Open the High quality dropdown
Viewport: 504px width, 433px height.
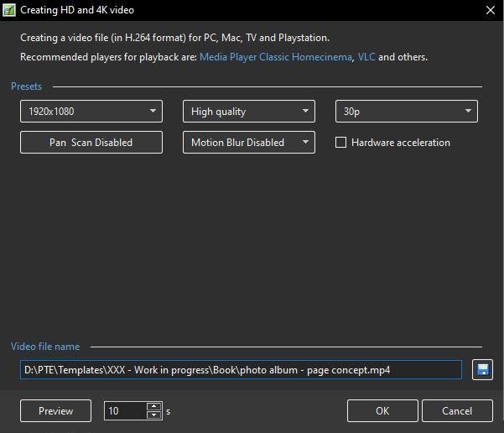point(249,112)
